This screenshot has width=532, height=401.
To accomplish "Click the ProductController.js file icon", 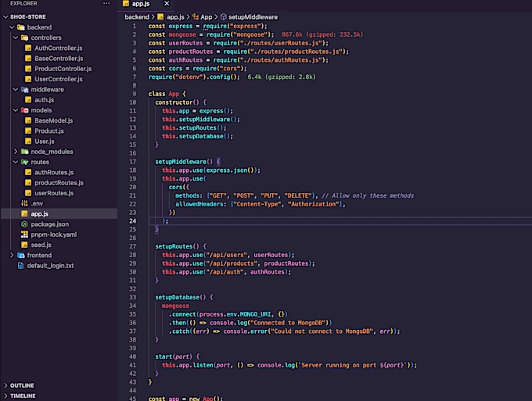I will click(28, 69).
